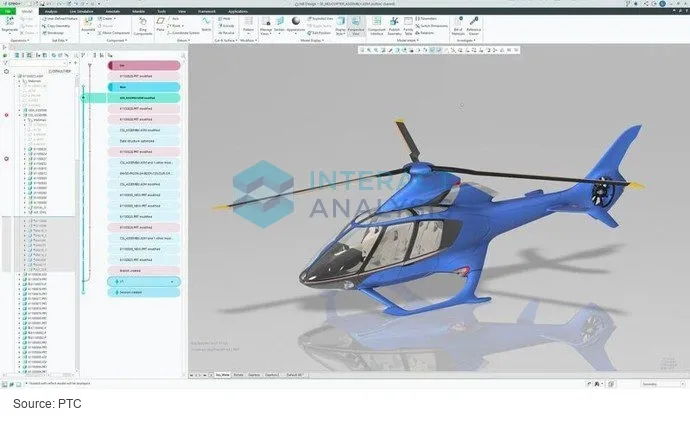The image size is (690, 421).
Task: Expand the Model Display group dropdown
Action: point(312,40)
